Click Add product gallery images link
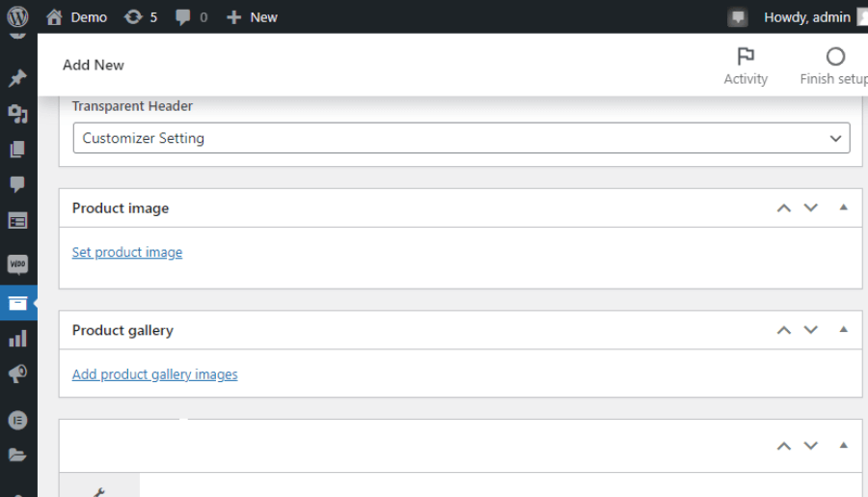Screen dimensions: 868x497 click(154, 374)
